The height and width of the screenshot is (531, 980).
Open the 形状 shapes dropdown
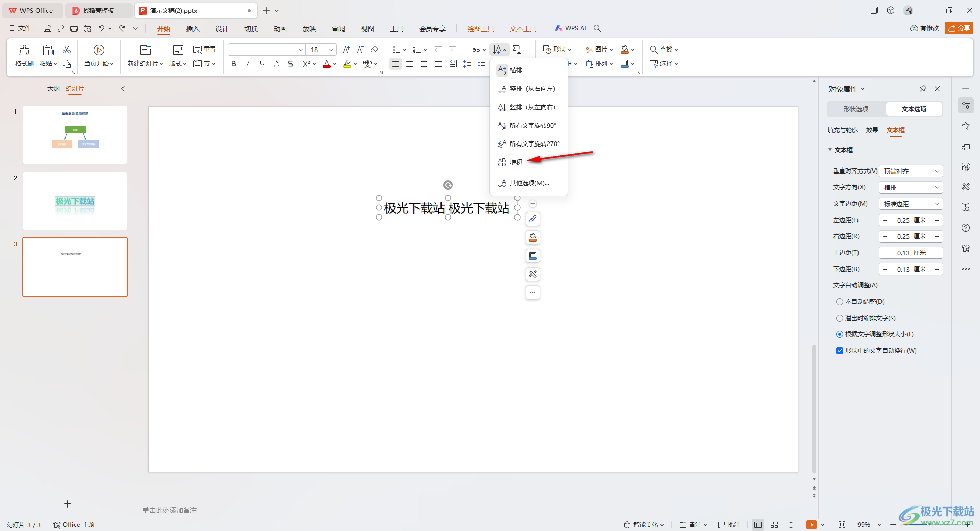(x=557, y=50)
